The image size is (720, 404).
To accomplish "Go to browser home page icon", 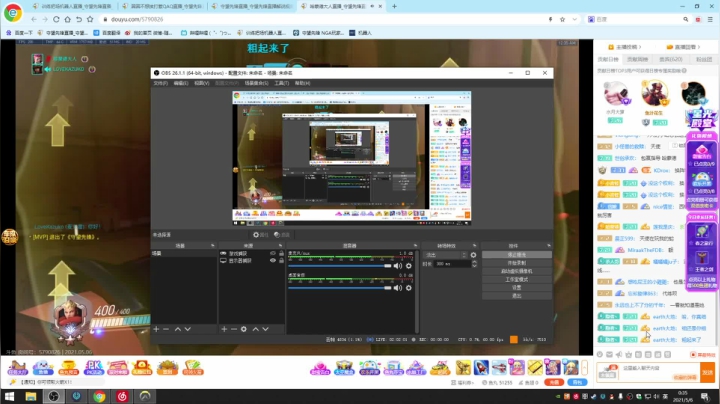I will coord(68,19).
